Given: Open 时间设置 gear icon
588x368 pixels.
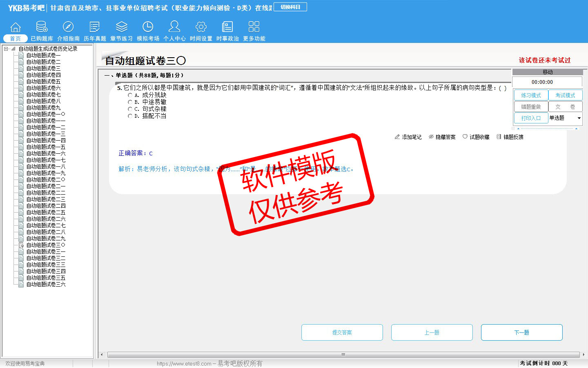Looking at the screenshot, I should click(x=201, y=27).
